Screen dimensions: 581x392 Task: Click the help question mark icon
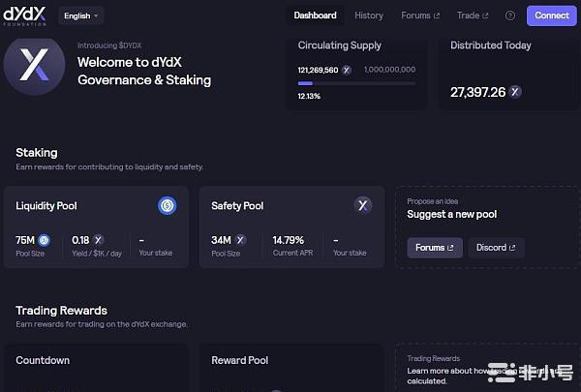point(510,15)
